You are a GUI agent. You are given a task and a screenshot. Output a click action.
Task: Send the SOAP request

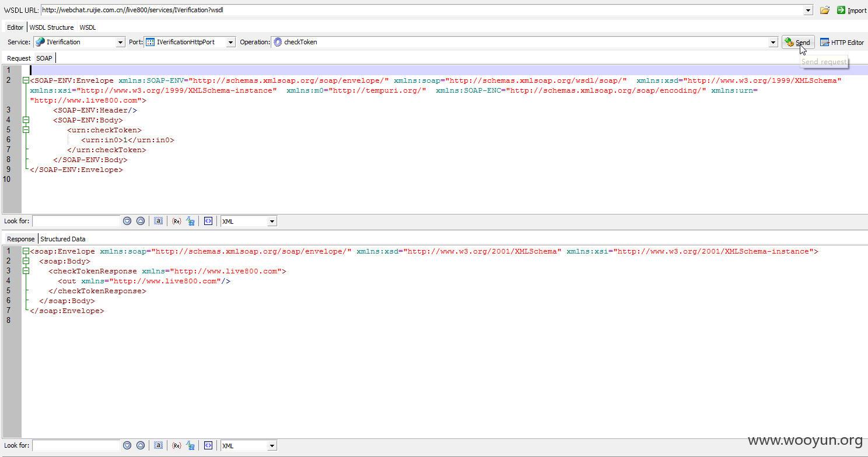[x=797, y=42]
